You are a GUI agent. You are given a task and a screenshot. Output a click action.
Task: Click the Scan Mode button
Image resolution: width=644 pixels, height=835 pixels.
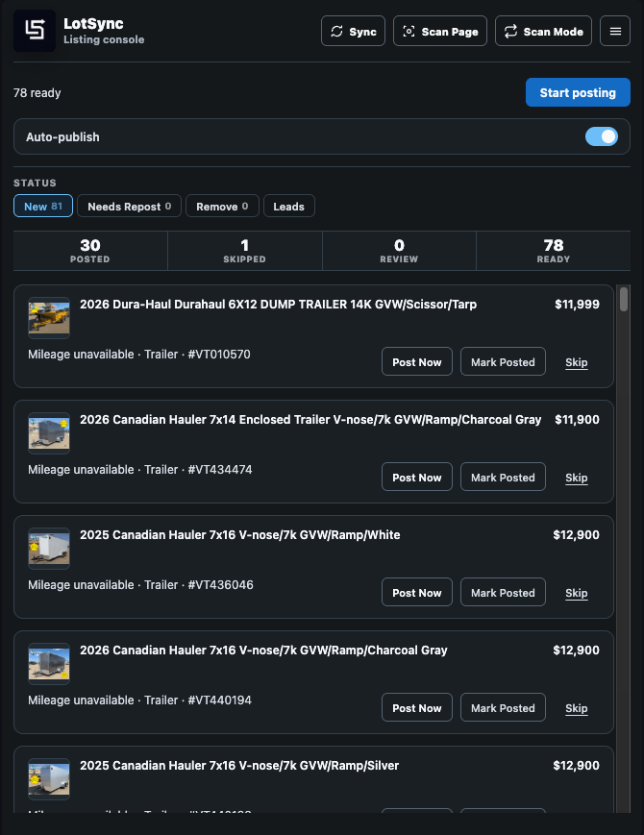[543, 31]
